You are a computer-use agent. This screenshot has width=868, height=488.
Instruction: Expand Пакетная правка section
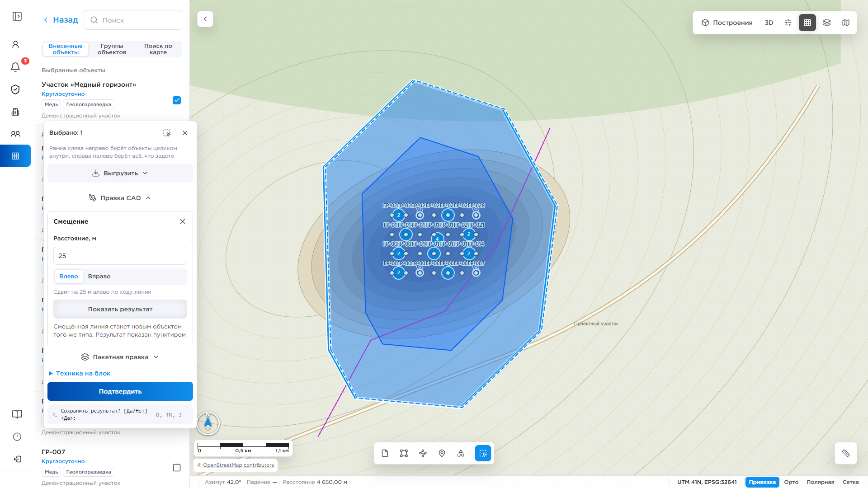coord(120,357)
